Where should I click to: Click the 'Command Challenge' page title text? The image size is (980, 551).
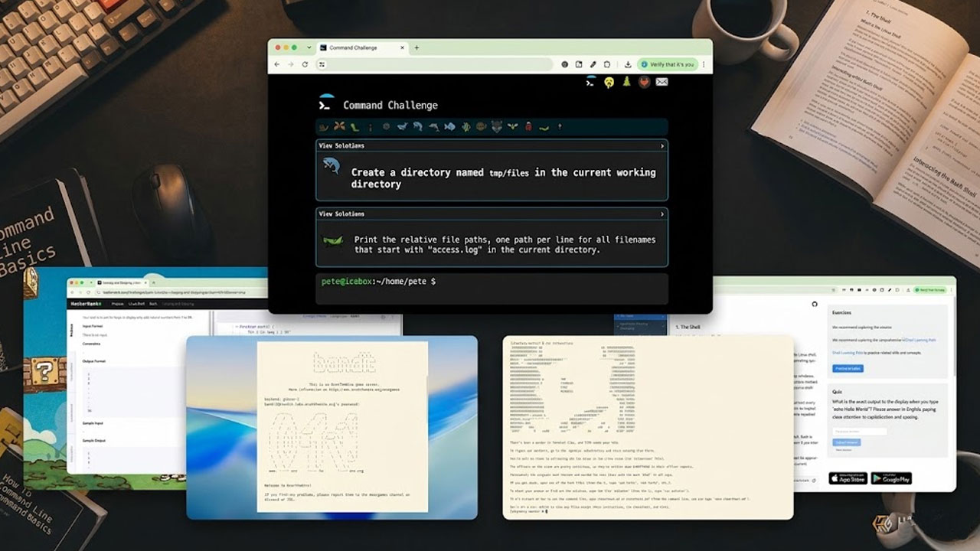point(390,105)
